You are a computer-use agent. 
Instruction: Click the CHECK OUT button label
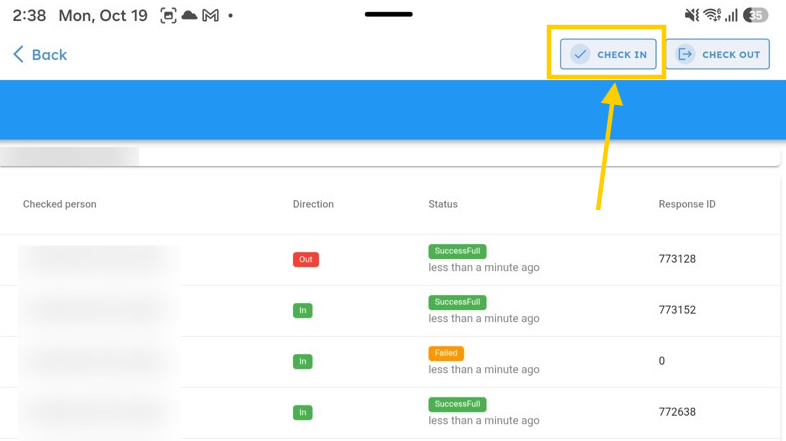tap(731, 55)
